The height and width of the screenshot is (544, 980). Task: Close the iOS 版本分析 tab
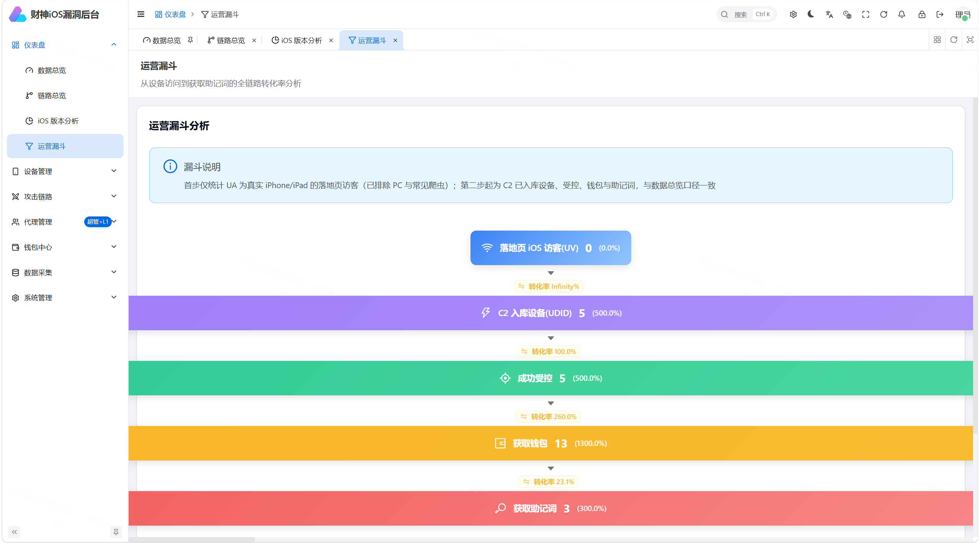point(331,40)
